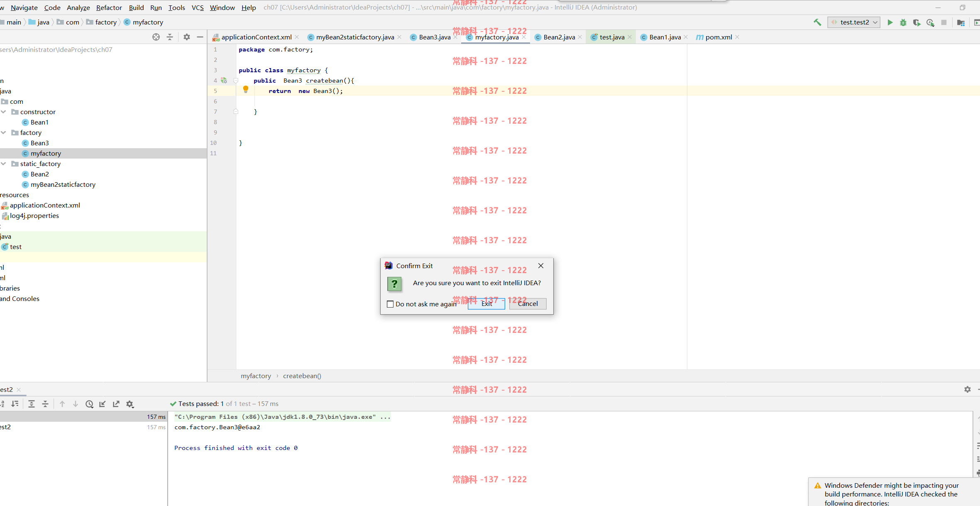Collapse the static_factory package
This screenshot has width=980, height=506.
4,164
